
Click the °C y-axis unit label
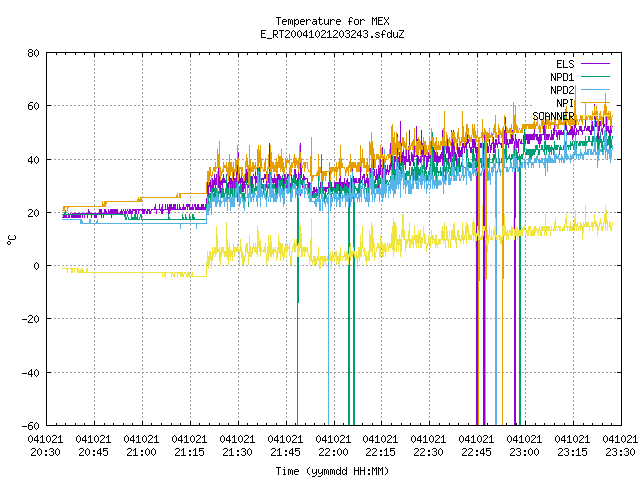pos(11,240)
